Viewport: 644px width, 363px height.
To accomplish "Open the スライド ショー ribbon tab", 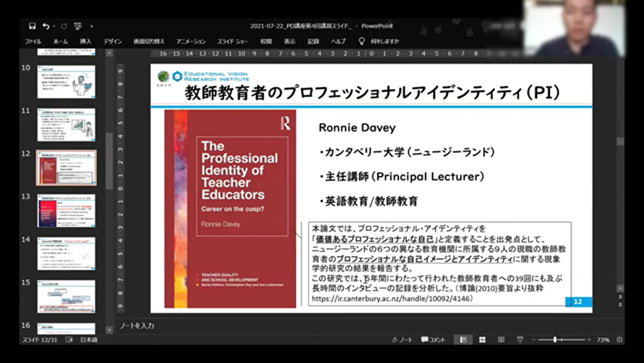I will coord(232,41).
